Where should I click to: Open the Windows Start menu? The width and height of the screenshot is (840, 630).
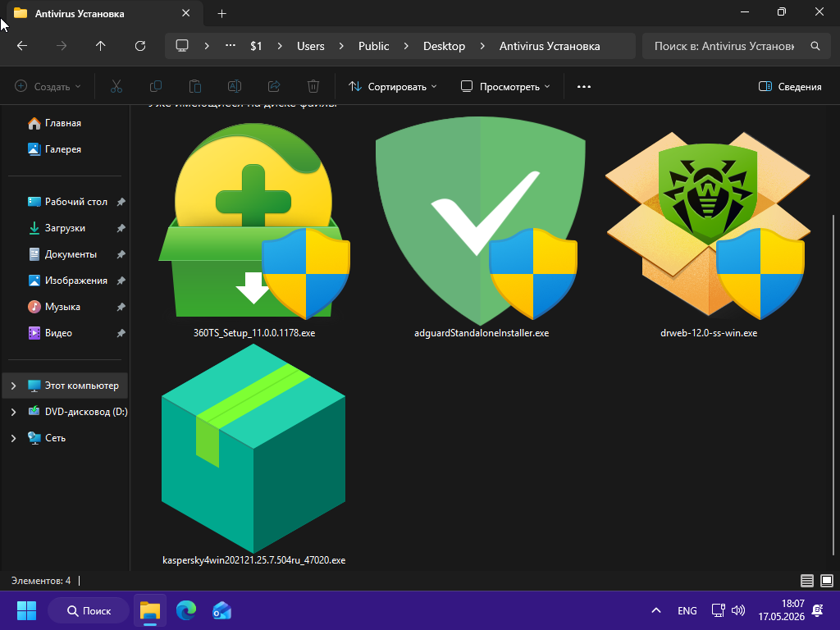click(x=26, y=610)
